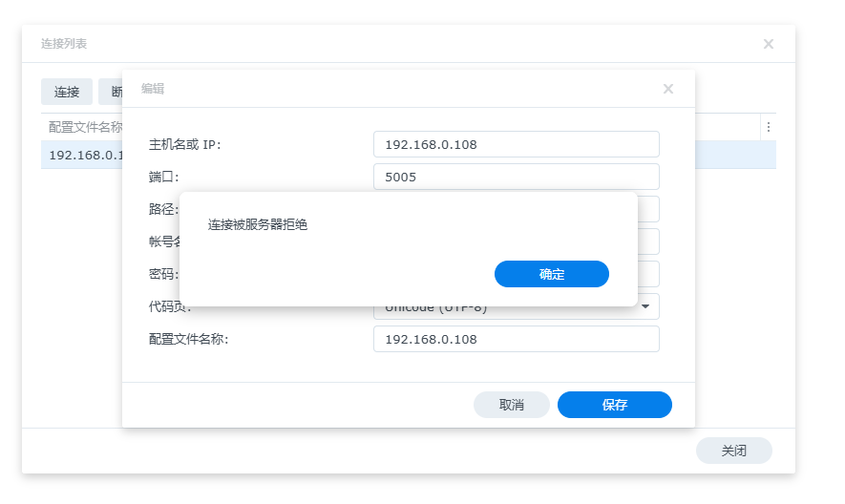This screenshot has height=504, width=845.
Task: Click the 取消 button
Action: tap(512, 405)
